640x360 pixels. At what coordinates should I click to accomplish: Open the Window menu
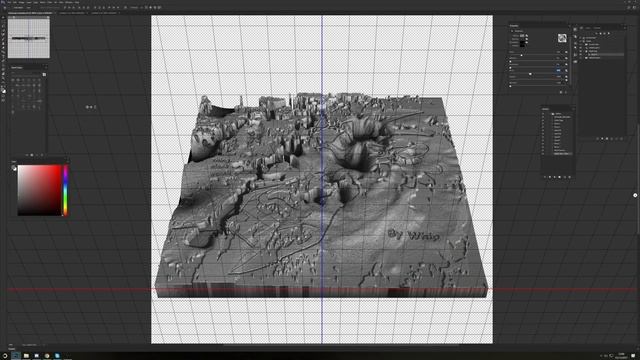[69, 2]
